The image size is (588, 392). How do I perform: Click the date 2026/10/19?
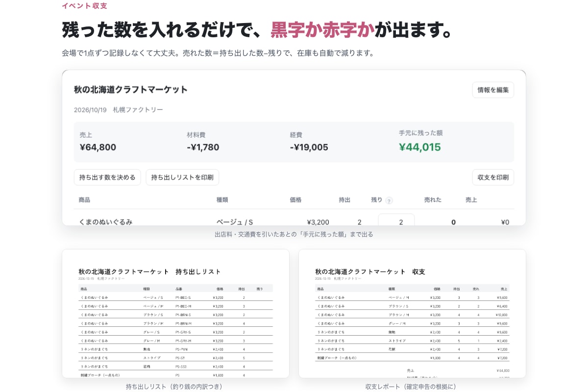tap(90, 110)
